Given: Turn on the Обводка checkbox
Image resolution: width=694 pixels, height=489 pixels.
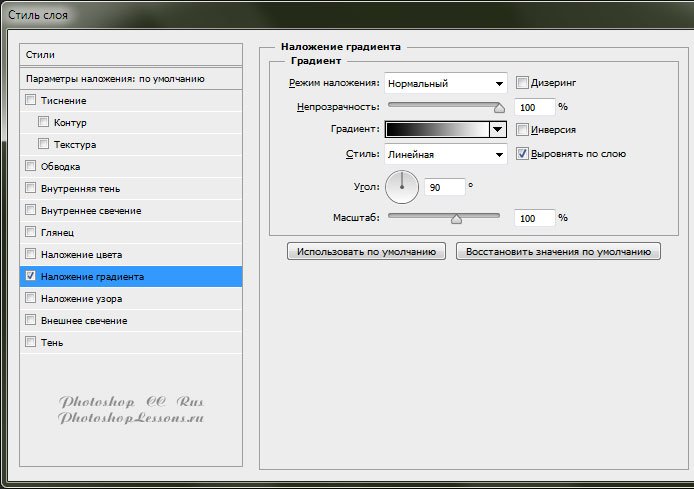Looking at the screenshot, I should (30, 166).
